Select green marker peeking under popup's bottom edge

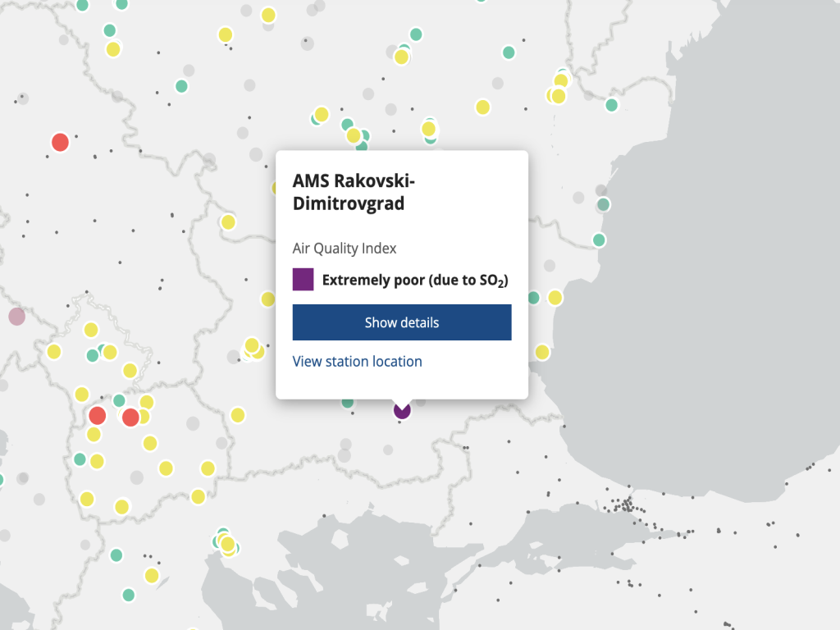pos(348,402)
